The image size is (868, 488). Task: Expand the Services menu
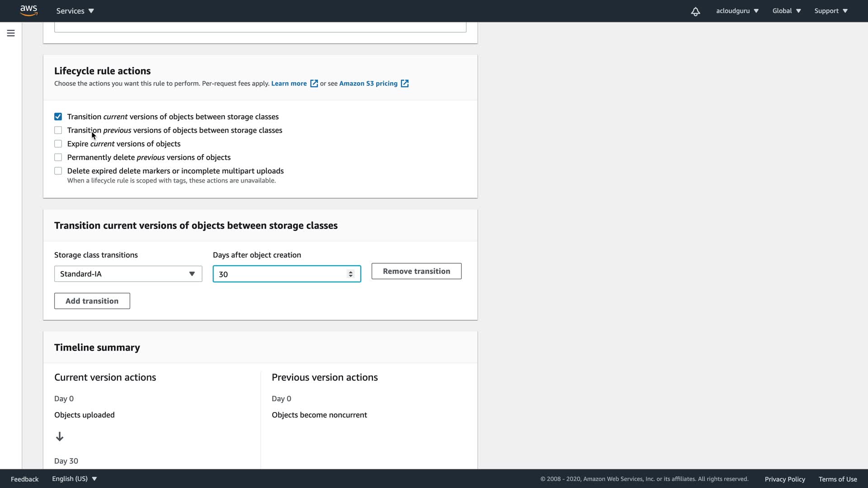pos(75,11)
